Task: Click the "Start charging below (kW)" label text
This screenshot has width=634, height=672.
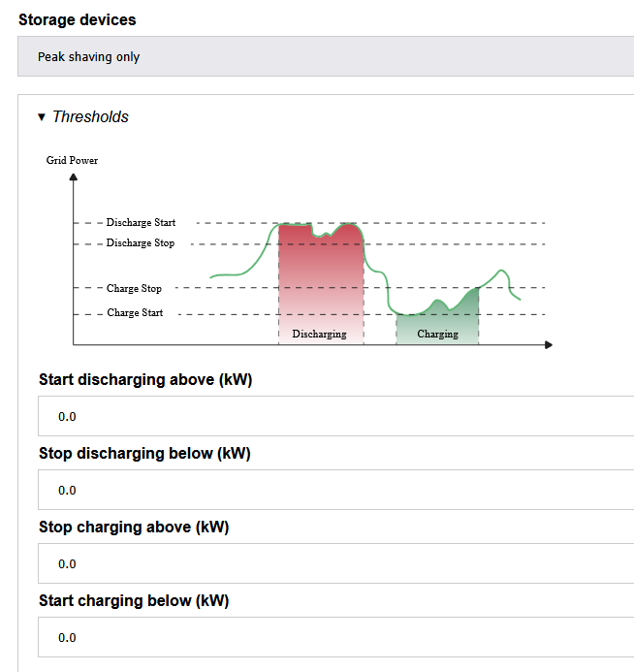Action: click(134, 601)
